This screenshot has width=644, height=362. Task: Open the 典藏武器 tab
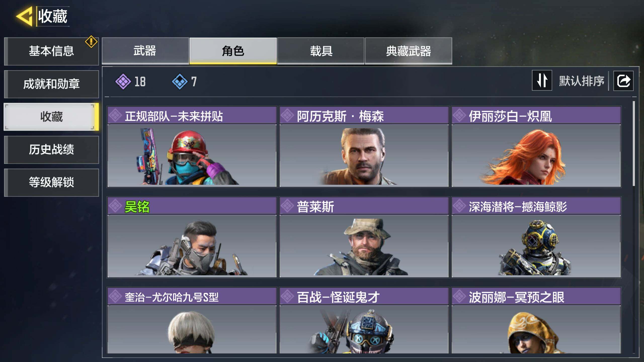click(x=409, y=51)
